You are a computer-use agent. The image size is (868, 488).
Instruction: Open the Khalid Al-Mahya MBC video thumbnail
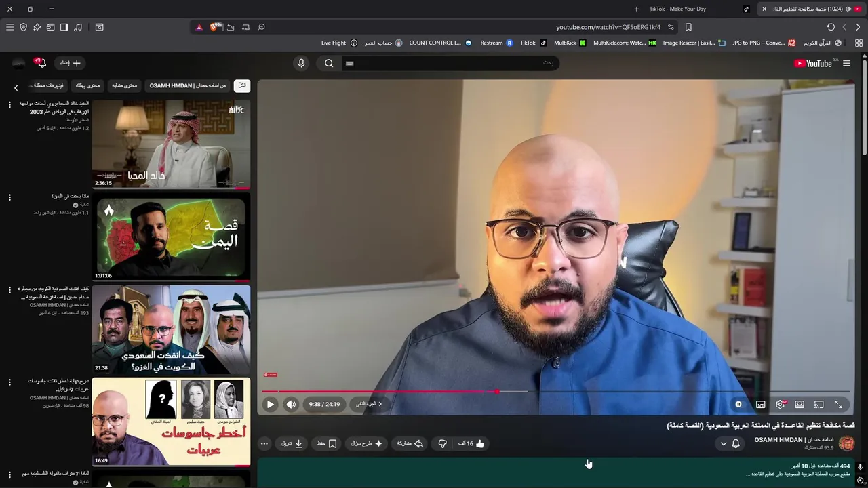click(171, 144)
